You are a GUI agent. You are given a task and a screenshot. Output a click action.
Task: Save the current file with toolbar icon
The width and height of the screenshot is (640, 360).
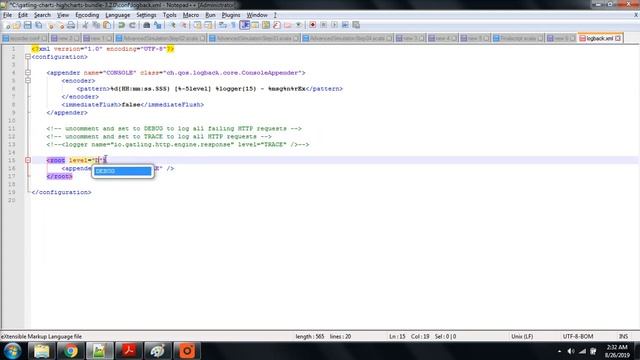coord(28,25)
